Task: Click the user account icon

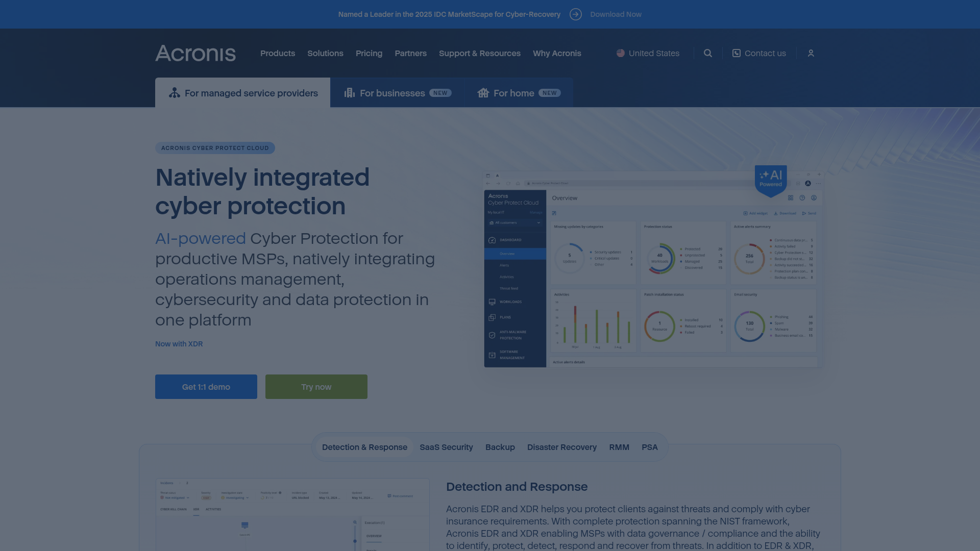Action: [811, 53]
